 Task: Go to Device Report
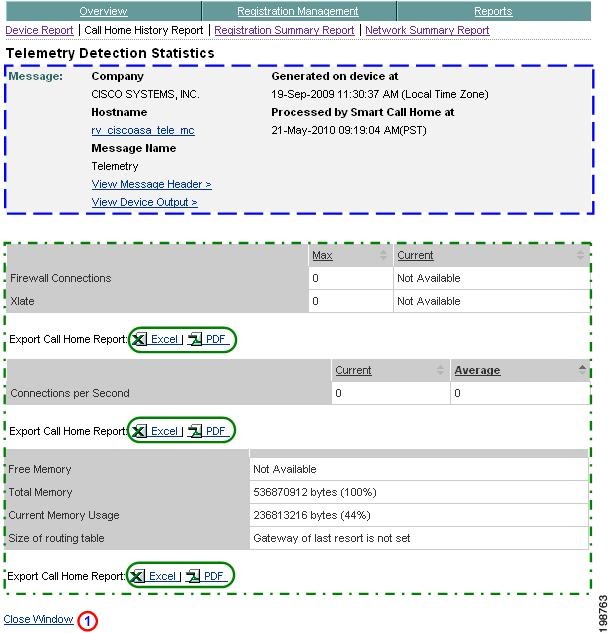click(39, 30)
